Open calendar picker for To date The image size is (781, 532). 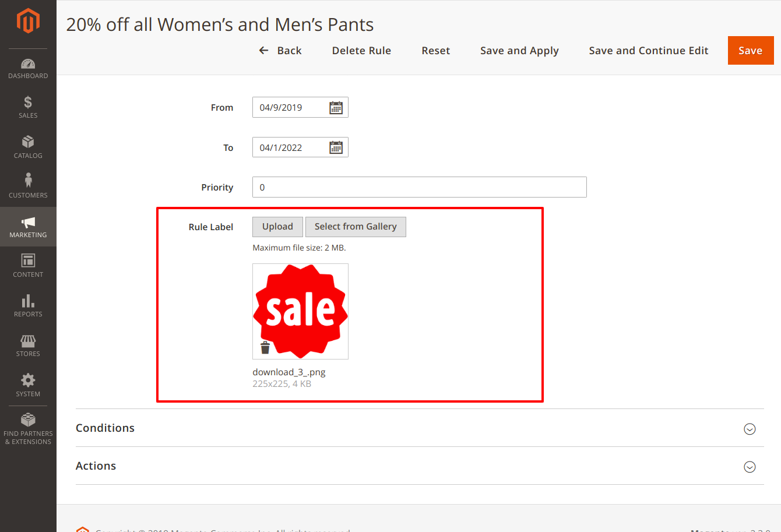click(336, 148)
